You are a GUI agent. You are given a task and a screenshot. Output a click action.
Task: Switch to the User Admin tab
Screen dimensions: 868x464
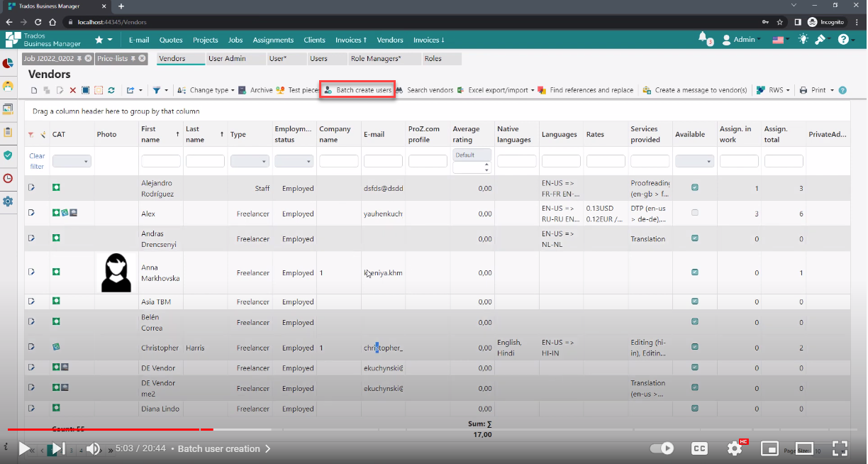point(235,59)
